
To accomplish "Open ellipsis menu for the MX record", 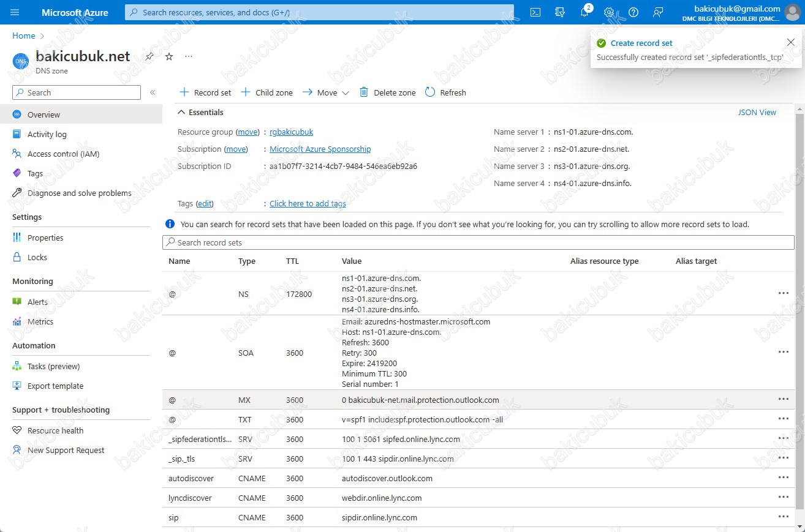I will (x=783, y=399).
